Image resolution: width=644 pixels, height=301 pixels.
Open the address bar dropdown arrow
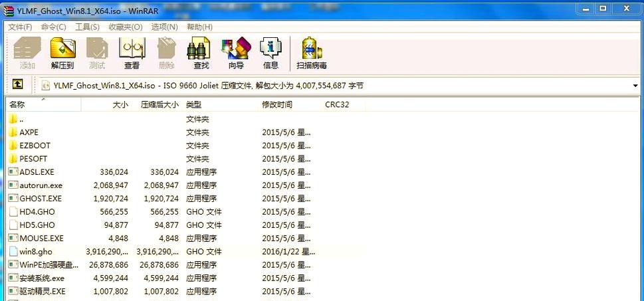click(x=636, y=86)
